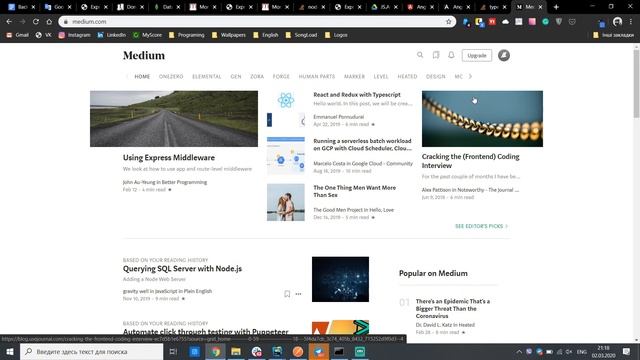Viewport: 640px width, 360px height.
Task: Open Telegram from taskbar
Action: pos(319,351)
